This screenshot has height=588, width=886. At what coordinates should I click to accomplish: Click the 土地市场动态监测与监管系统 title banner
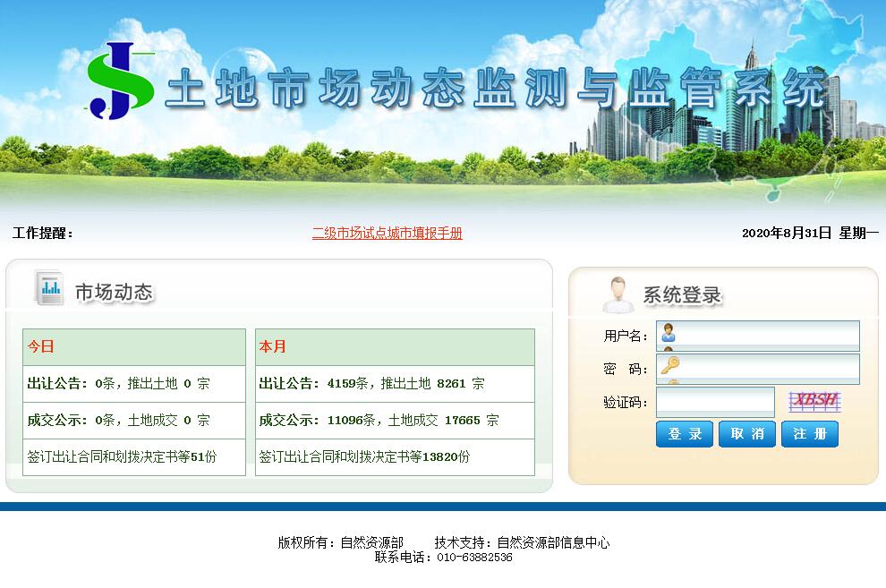coord(497,89)
